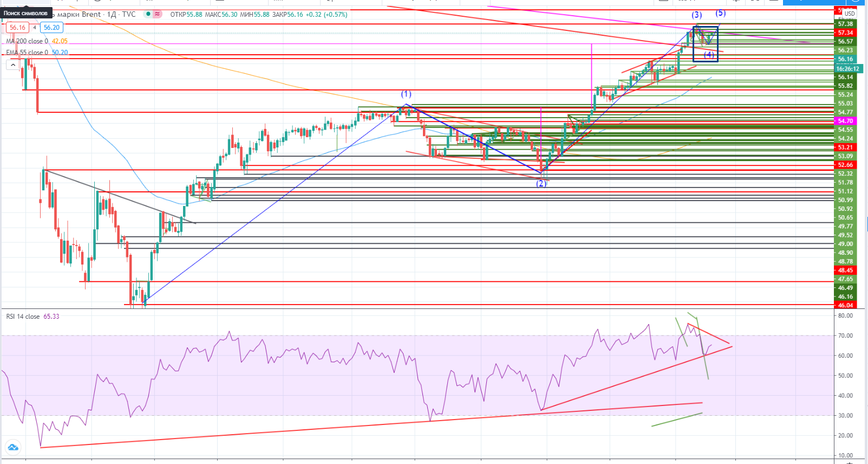Click the red 53.21 price axis label
This screenshot has height=464, width=868.
[845, 147]
